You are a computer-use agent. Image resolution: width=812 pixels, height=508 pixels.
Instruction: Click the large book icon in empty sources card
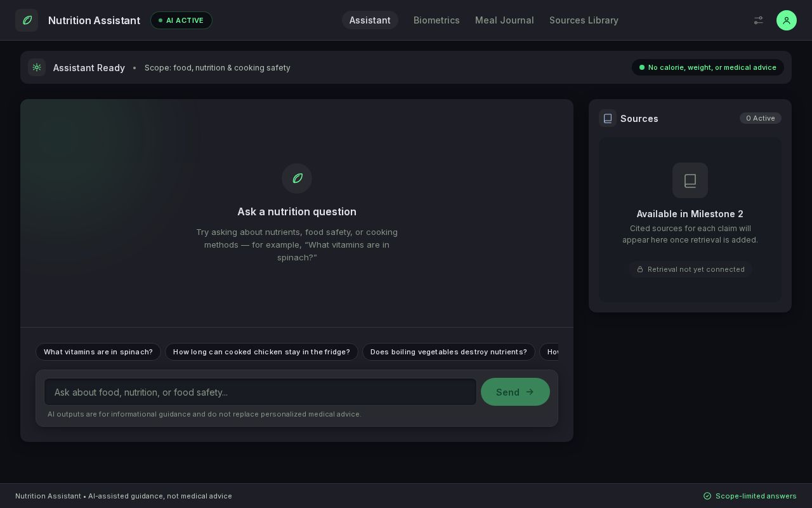(x=690, y=180)
